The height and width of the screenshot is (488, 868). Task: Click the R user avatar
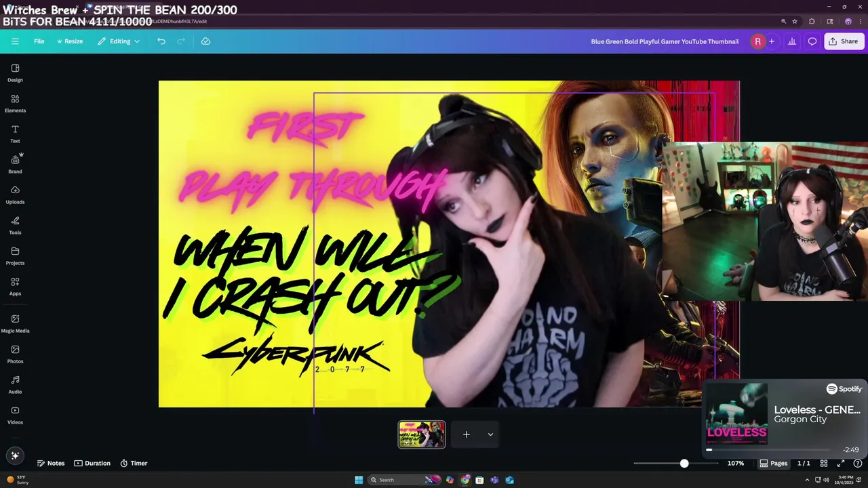(757, 41)
